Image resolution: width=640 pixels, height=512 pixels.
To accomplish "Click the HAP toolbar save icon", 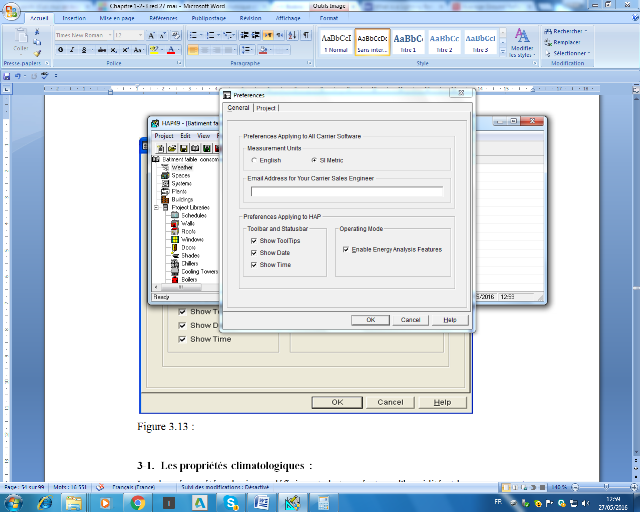I will (184, 148).
